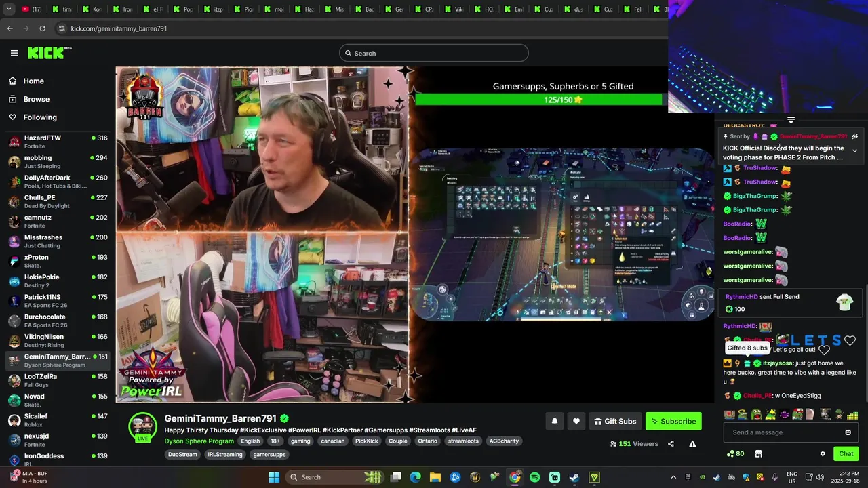
Task: Turn on stream notifications with bell icon
Action: pos(554,422)
